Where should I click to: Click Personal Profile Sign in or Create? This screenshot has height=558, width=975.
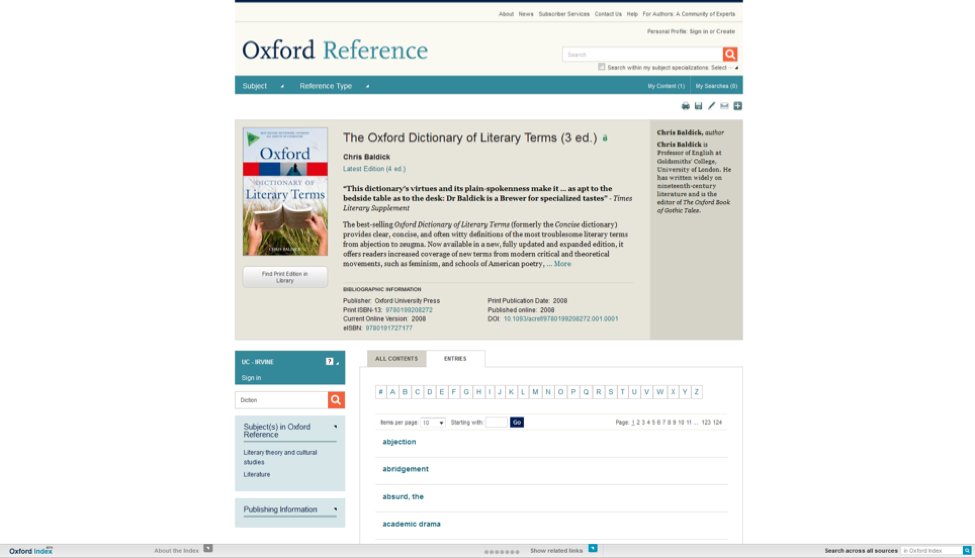712,31
